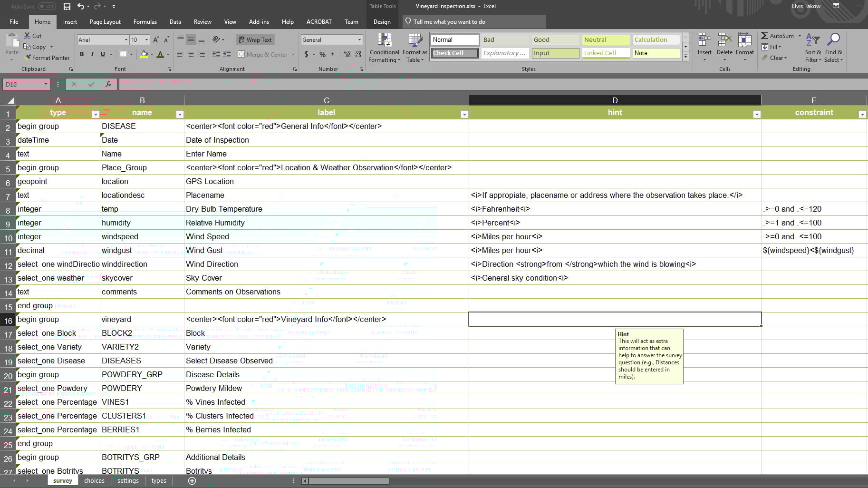
Task: Decrease decimal places
Action: 358,54
